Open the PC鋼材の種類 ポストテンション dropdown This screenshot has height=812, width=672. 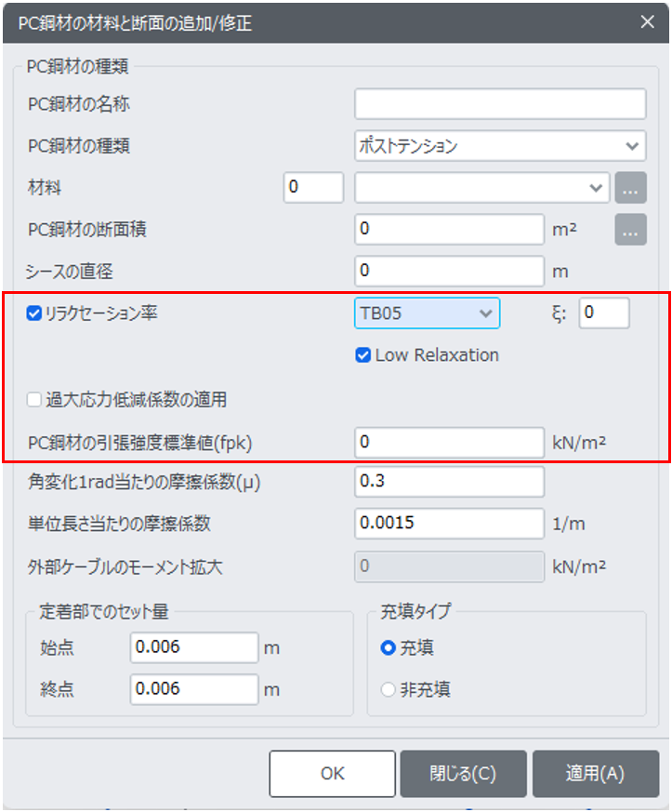pyautogui.click(x=500, y=145)
